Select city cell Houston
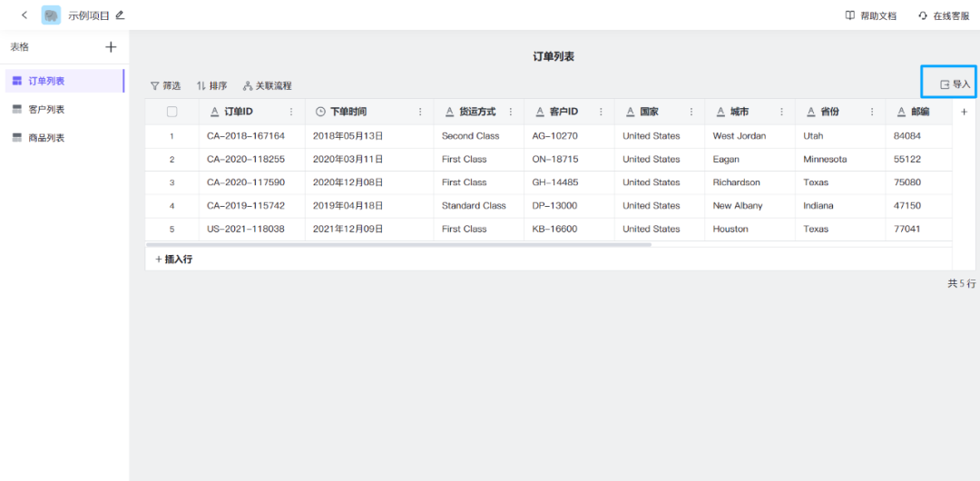This screenshot has height=481, width=980. coord(750,229)
